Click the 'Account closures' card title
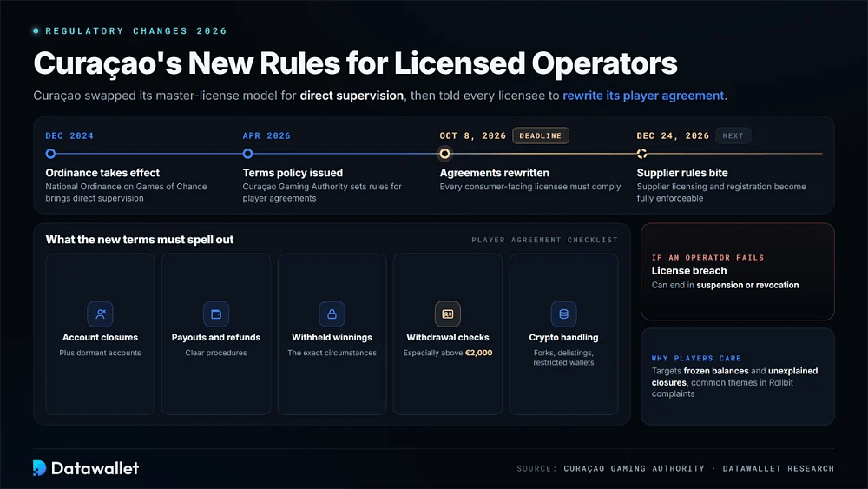This screenshot has height=489, width=868. [x=100, y=337]
